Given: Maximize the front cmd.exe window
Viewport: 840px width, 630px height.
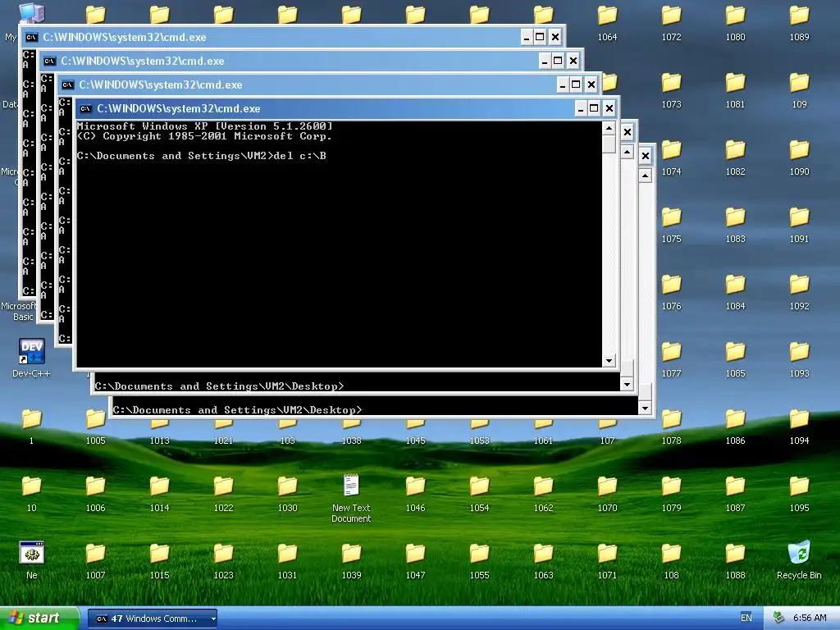Looking at the screenshot, I should tap(594, 109).
